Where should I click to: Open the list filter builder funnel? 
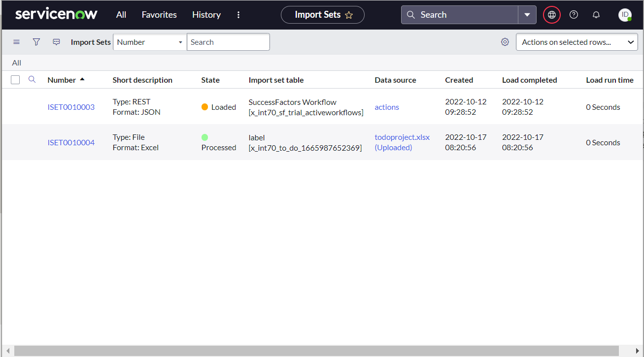pos(36,42)
